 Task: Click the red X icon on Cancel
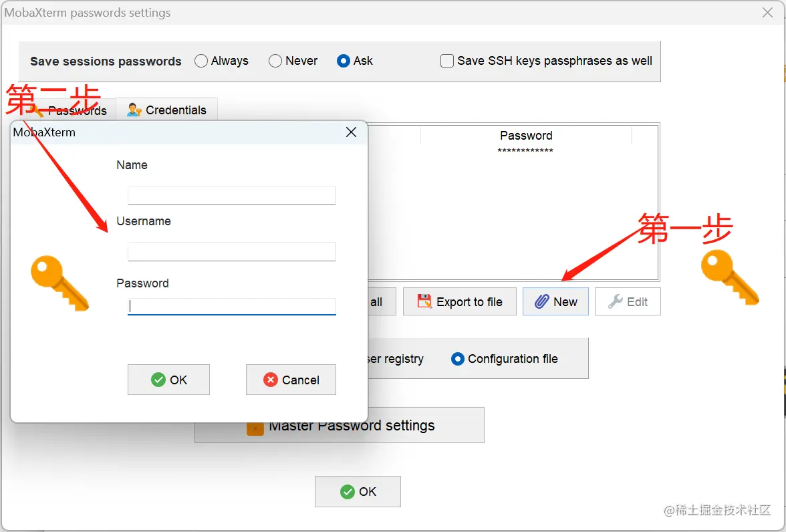pos(271,380)
